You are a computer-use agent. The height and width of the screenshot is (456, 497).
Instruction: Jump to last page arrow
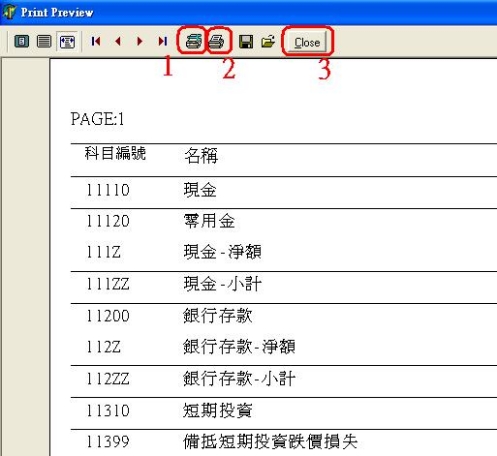pos(162,41)
